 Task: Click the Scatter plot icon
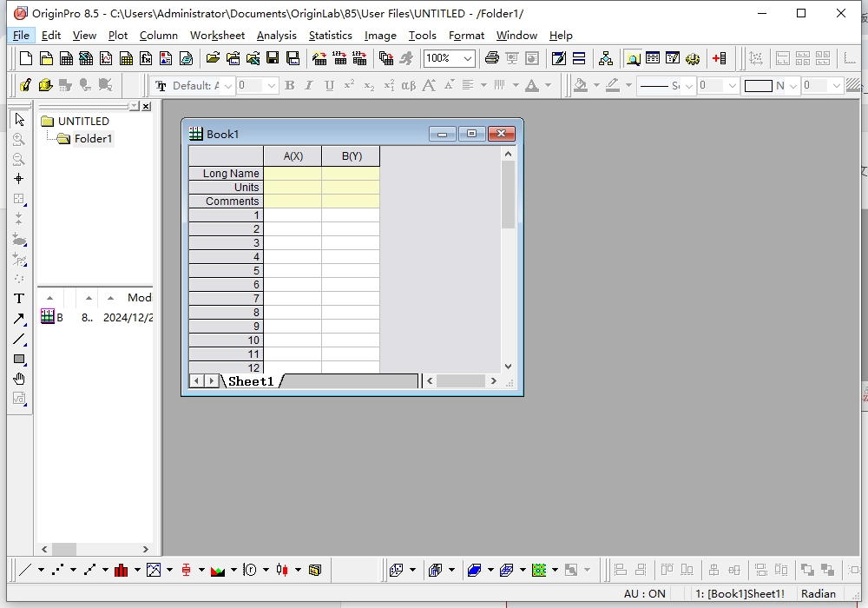[57, 570]
